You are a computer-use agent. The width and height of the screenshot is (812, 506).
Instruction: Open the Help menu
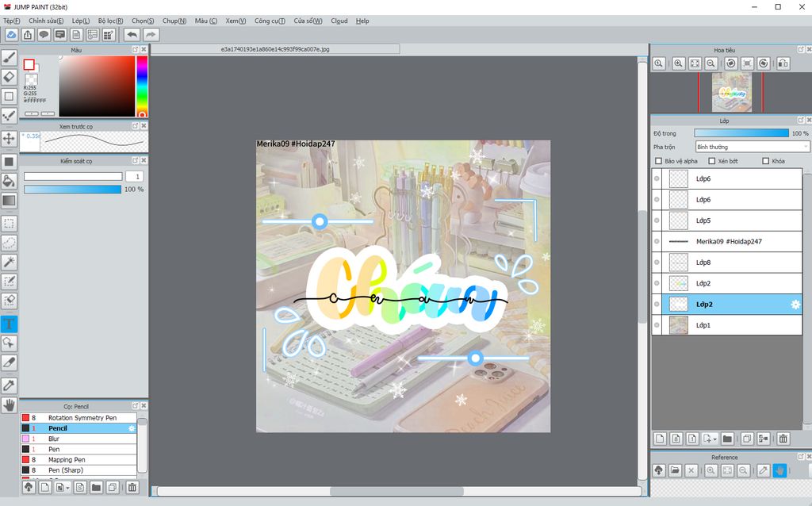(x=362, y=21)
